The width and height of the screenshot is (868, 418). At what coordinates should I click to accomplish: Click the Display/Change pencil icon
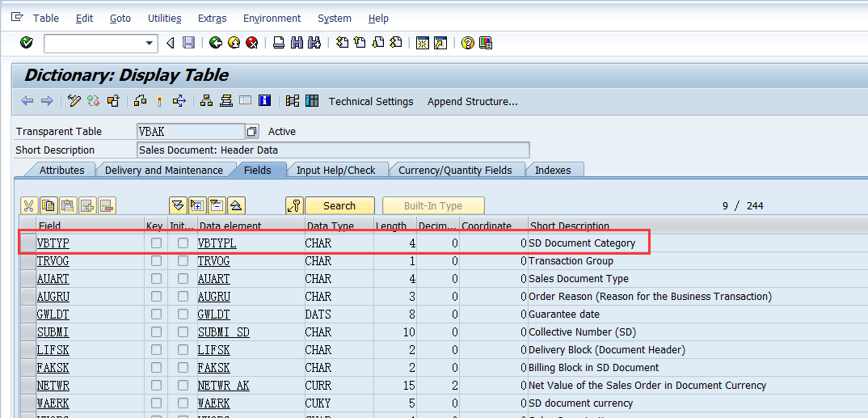coord(74,101)
